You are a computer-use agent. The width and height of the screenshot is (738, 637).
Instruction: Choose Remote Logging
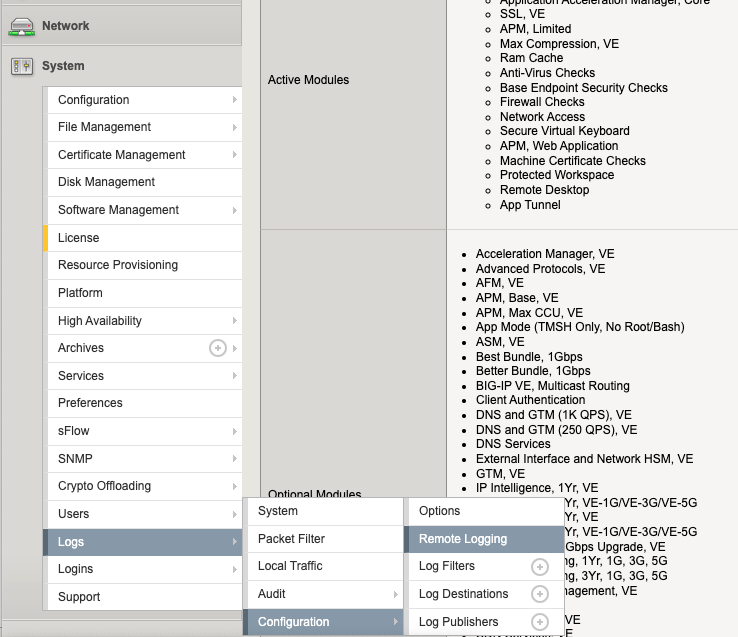(484, 539)
